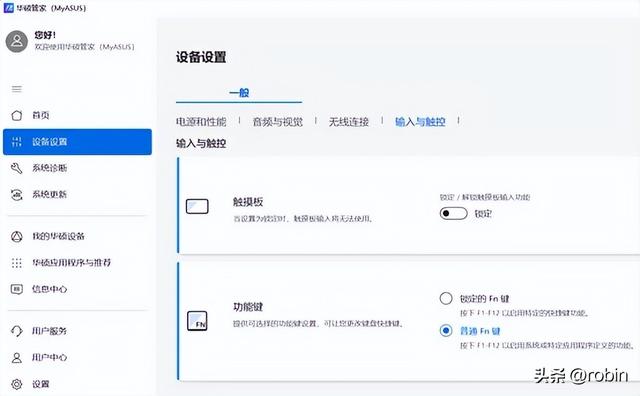Open the 无线连接 section
The width and height of the screenshot is (640, 396).
[349, 121]
